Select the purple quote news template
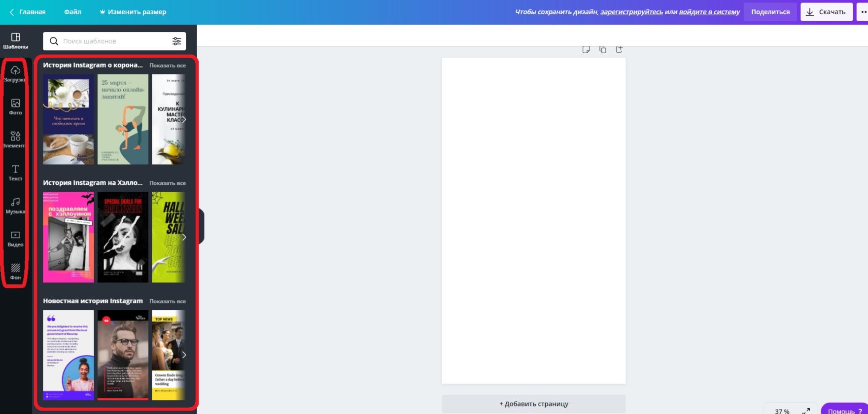 click(x=69, y=355)
